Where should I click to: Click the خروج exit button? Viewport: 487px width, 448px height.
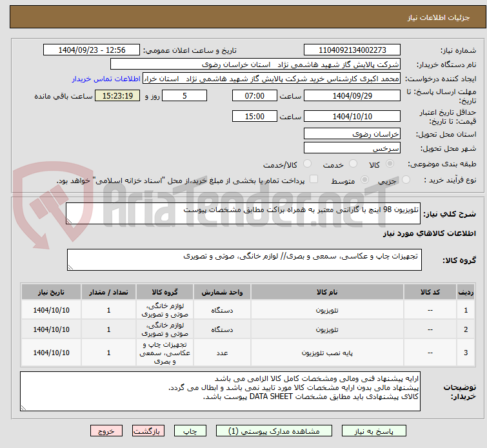[x=106, y=431]
